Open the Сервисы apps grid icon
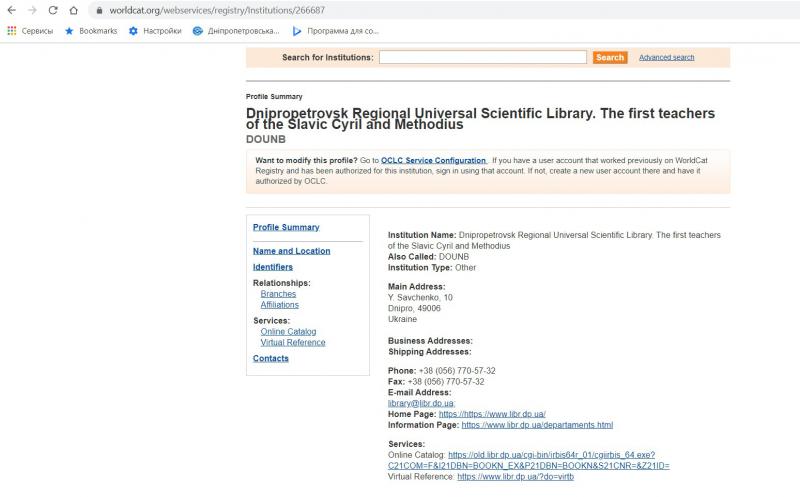The image size is (800, 497). 12,31
